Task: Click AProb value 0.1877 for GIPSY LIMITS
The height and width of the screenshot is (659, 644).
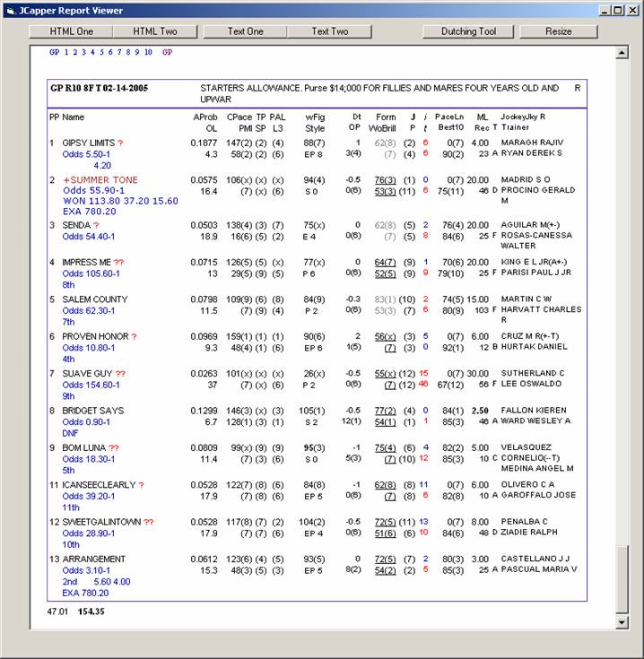Action: [x=204, y=143]
